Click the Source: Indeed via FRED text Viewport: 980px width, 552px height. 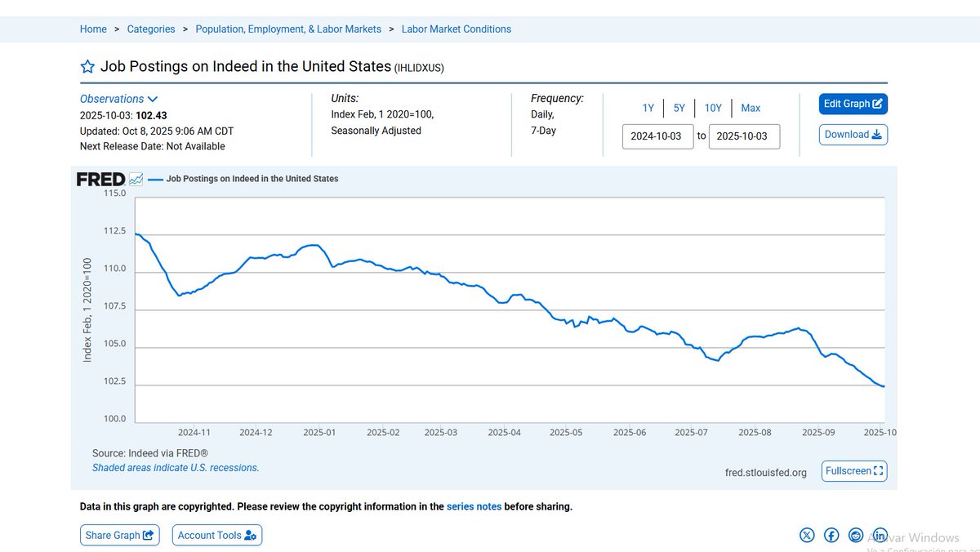[150, 453]
